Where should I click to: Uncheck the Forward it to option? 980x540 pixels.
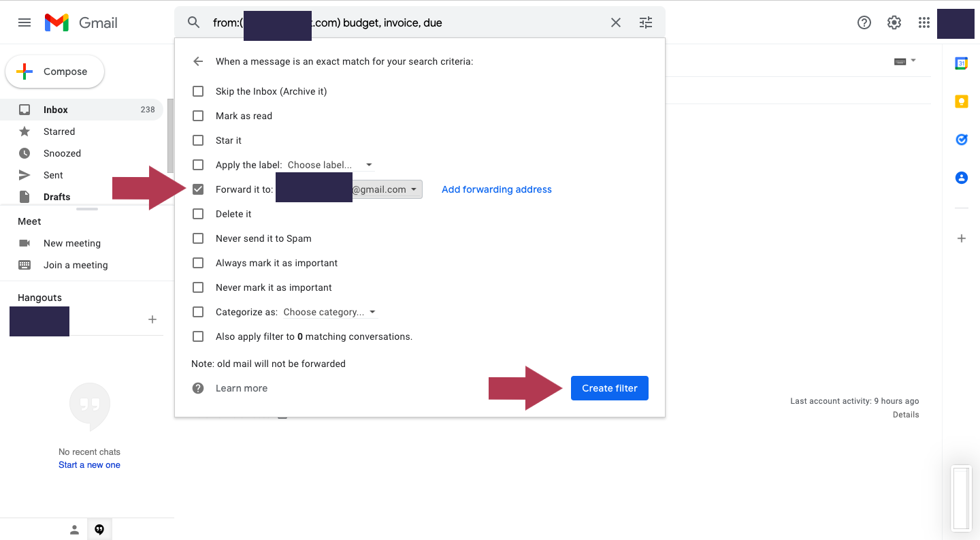[198, 189]
